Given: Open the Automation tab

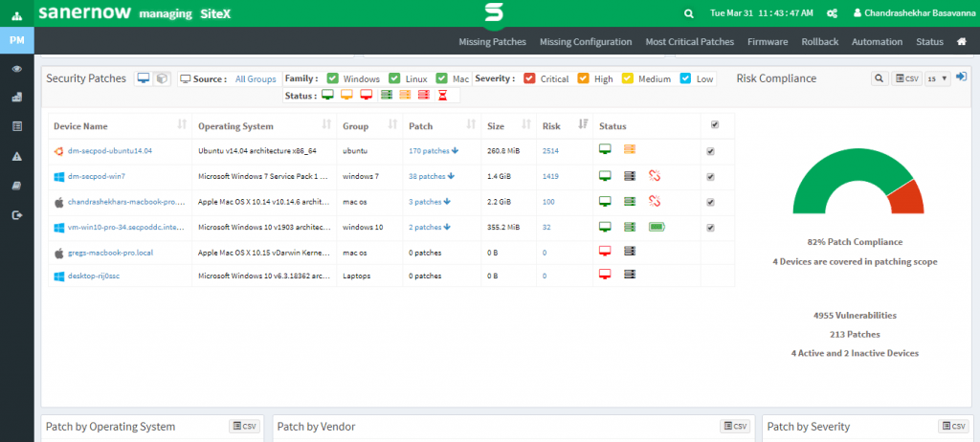Looking at the screenshot, I should pyautogui.click(x=877, y=42).
